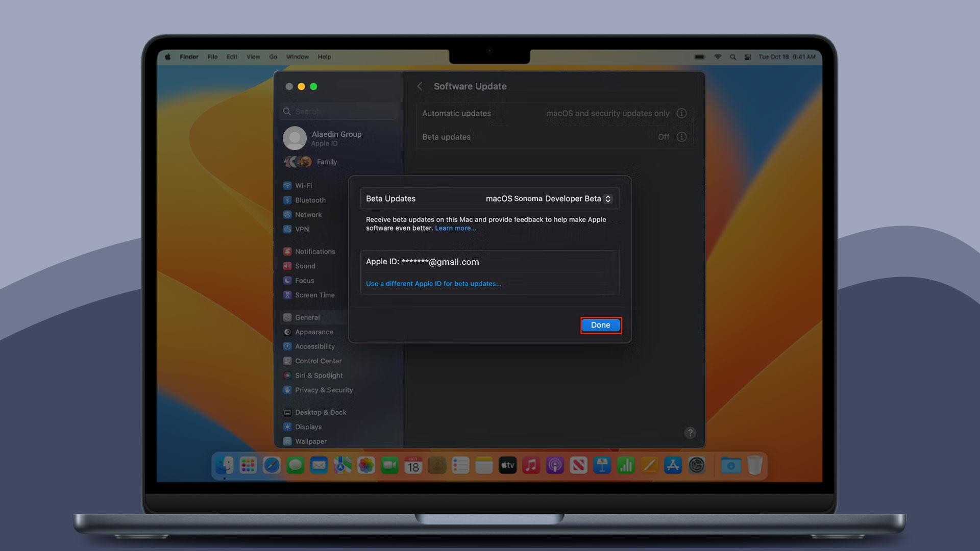Open Calendar from the Dock

coord(413,465)
